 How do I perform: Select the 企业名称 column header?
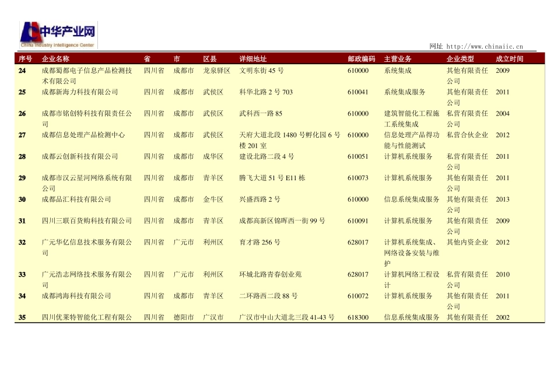coord(55,59)
